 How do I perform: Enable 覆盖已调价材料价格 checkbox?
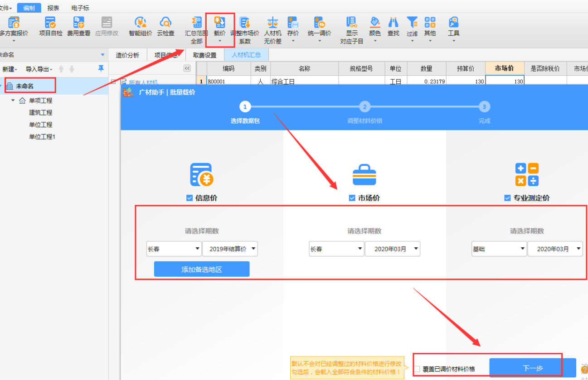417,369
